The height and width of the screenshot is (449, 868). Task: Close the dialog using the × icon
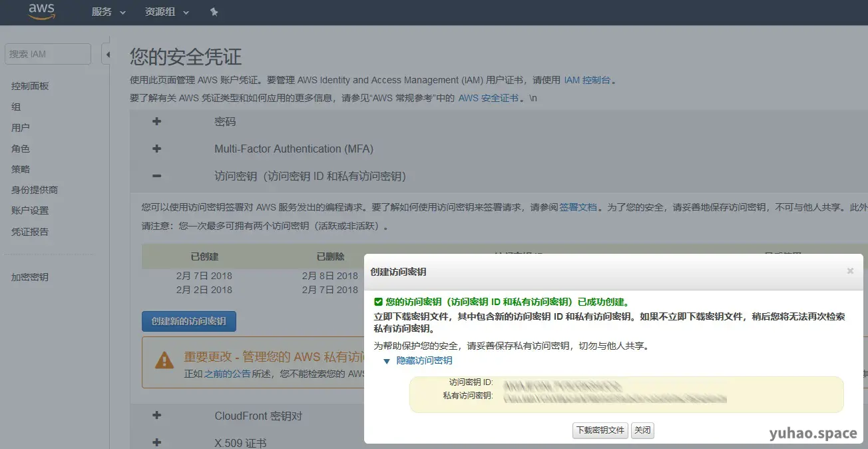[x=850, y=270]
